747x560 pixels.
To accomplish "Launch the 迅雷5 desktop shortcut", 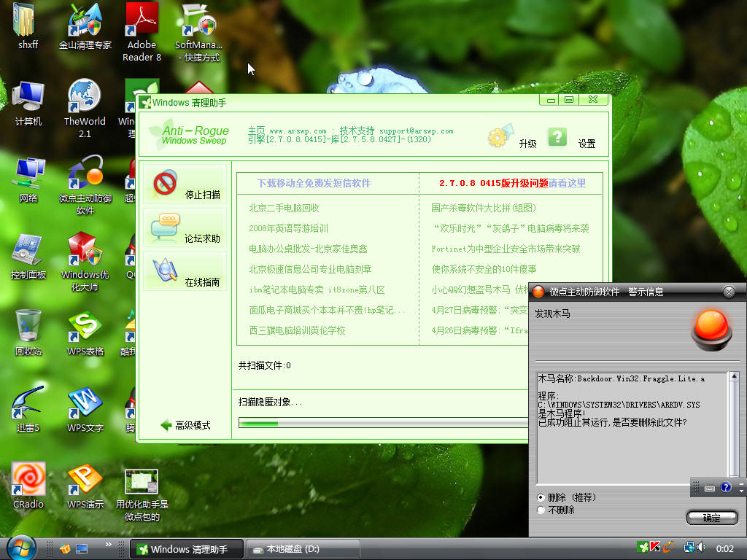I will (x=28, y=409).
